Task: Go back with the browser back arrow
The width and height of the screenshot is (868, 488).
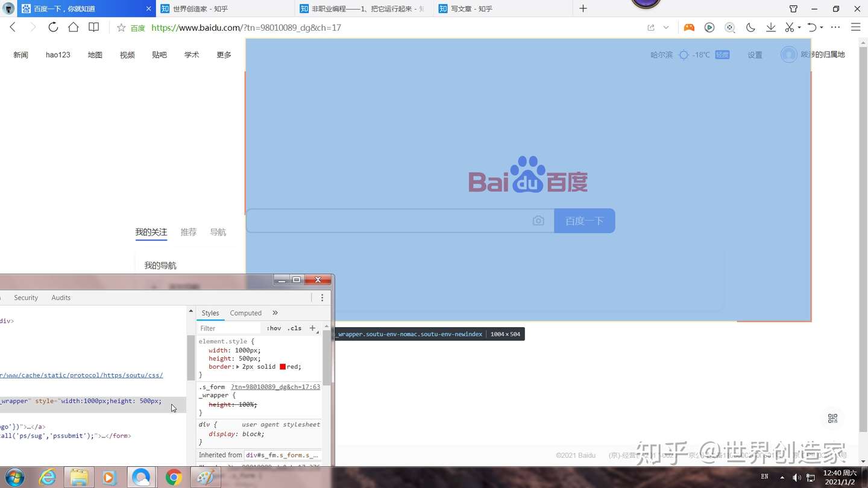Action: point(13,27)
